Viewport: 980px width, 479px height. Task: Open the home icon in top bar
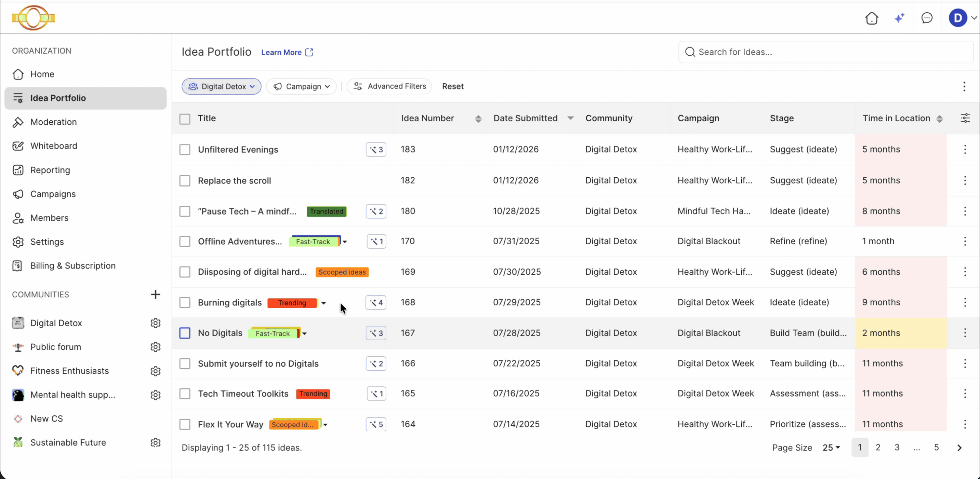tap(872, 18)
